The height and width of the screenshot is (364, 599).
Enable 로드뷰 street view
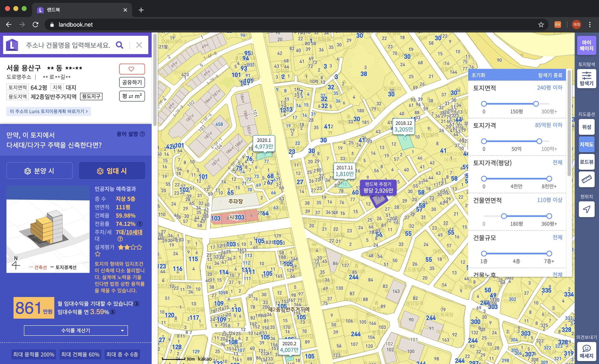(x=586, y=162)
